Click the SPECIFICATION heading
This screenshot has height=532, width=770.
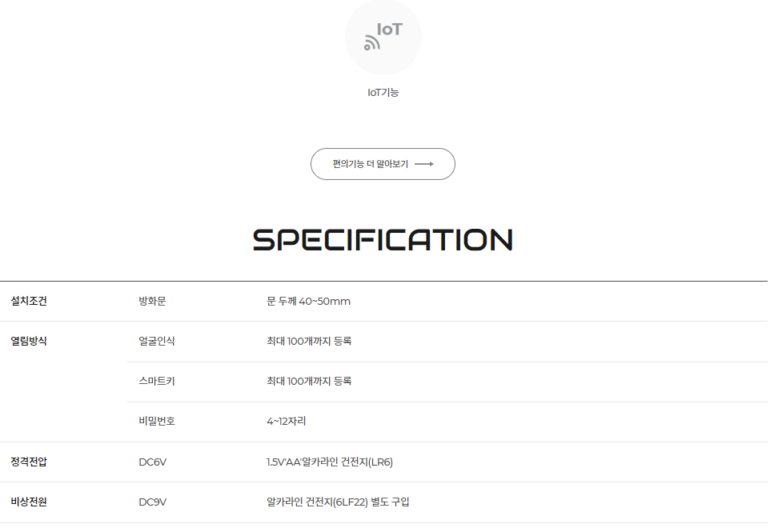[383, 240]
